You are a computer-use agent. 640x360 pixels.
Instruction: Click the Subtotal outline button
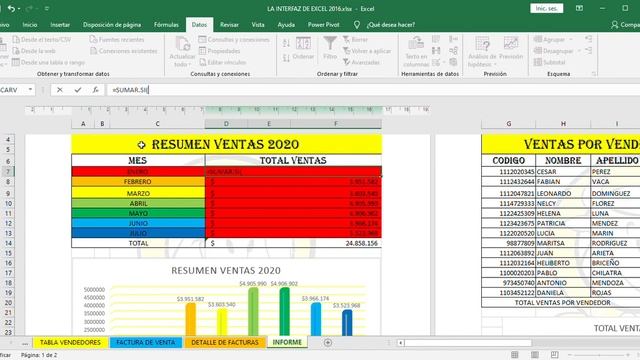tap(550, 62)
